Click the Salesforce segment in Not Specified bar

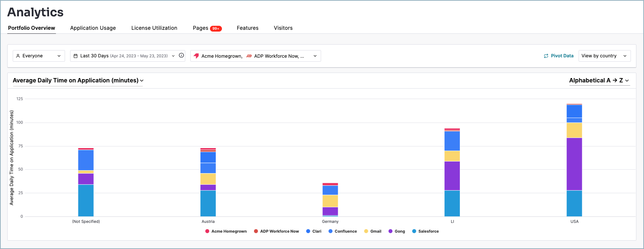point(86,200)
